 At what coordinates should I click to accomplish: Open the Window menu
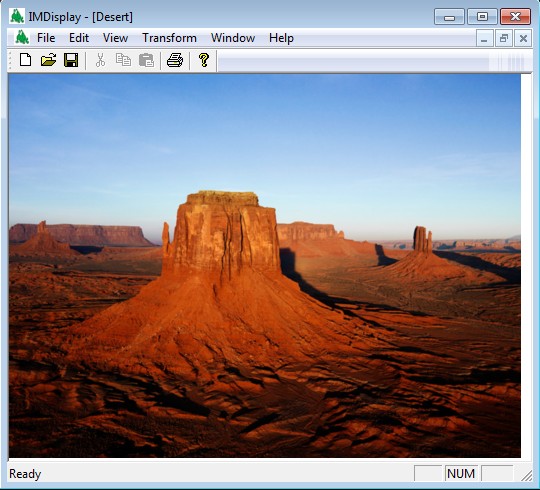point(233,38)
